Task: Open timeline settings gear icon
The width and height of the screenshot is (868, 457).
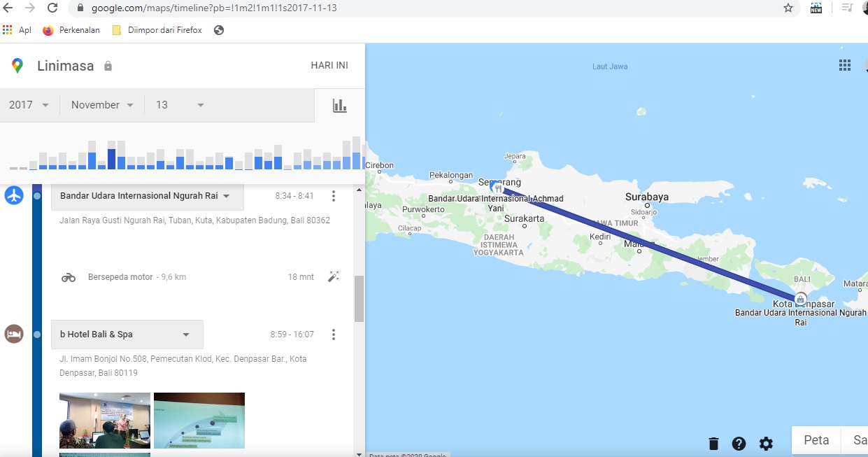Action: (766, 443)
